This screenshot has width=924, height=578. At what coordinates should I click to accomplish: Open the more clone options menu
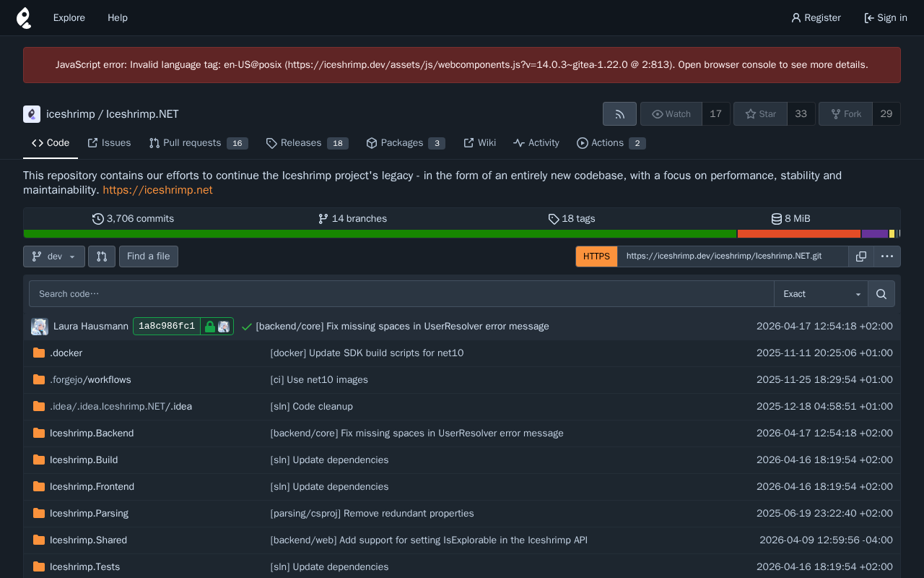pyautogui.click(x=886, y=256)
